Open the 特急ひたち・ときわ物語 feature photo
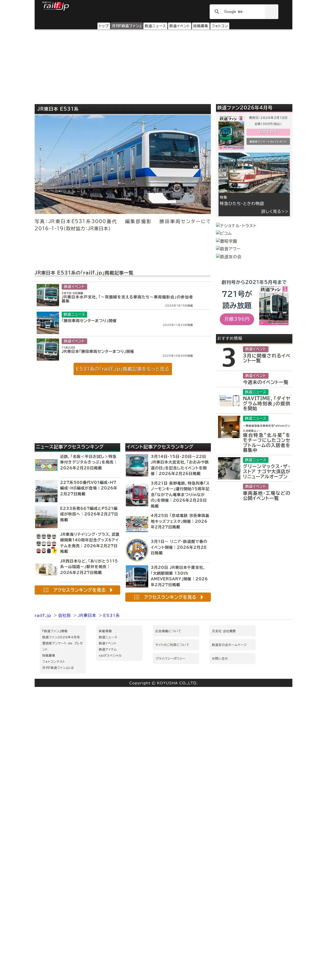The width and height of the screenshot is (327, 980). click(254, 173)
